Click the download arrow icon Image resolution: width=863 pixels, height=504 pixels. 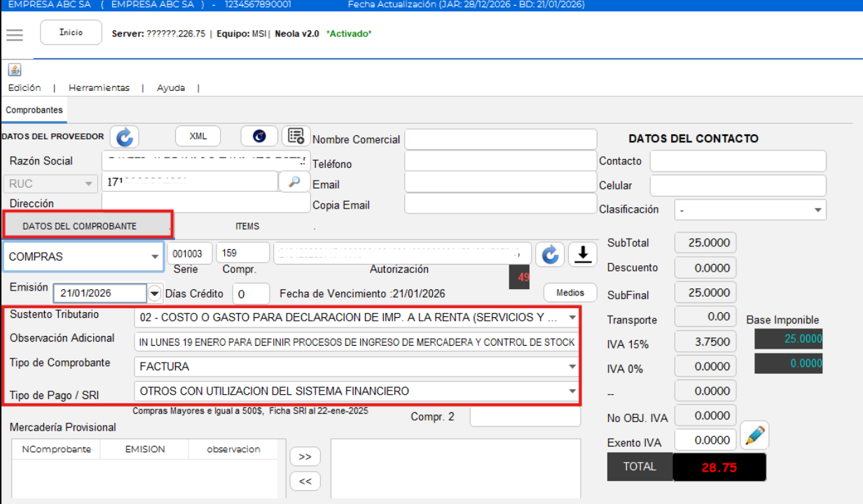coord(581,255)
